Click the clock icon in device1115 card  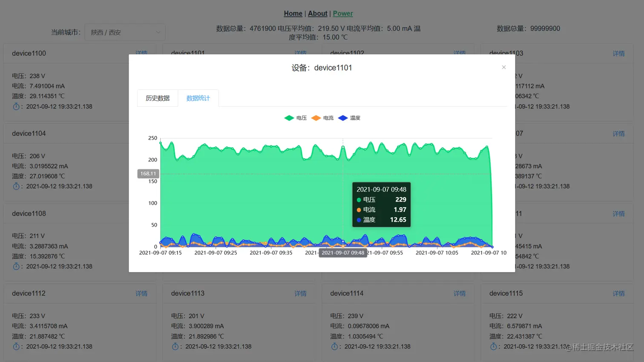pyautogui.click(x=493, y=346)
